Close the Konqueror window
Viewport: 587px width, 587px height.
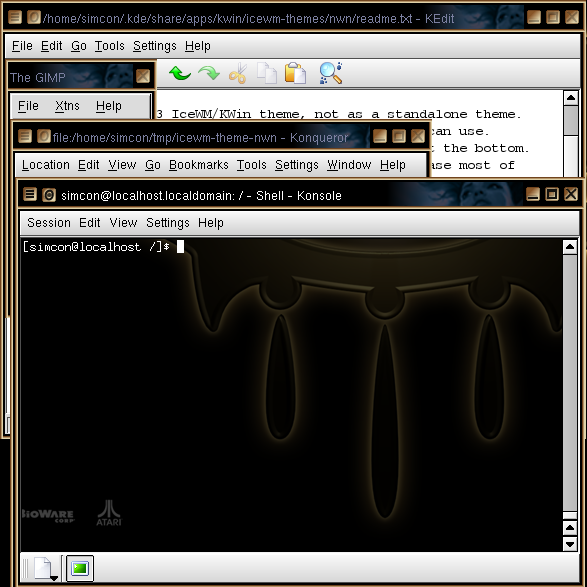click(x=418, y=136)
